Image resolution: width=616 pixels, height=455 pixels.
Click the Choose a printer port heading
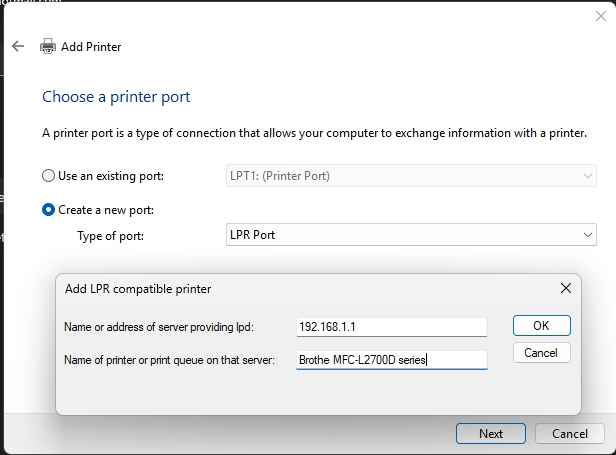point(116,97)
